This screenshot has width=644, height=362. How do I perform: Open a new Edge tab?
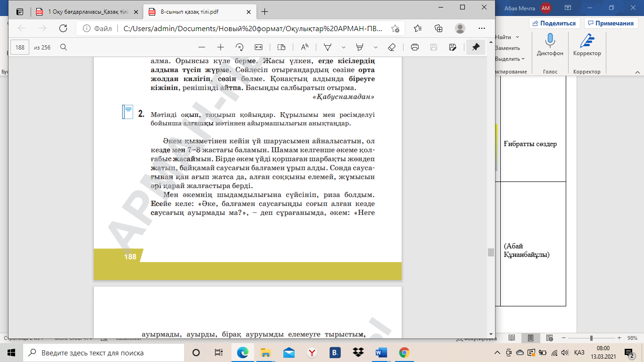[x=264, y=12]
